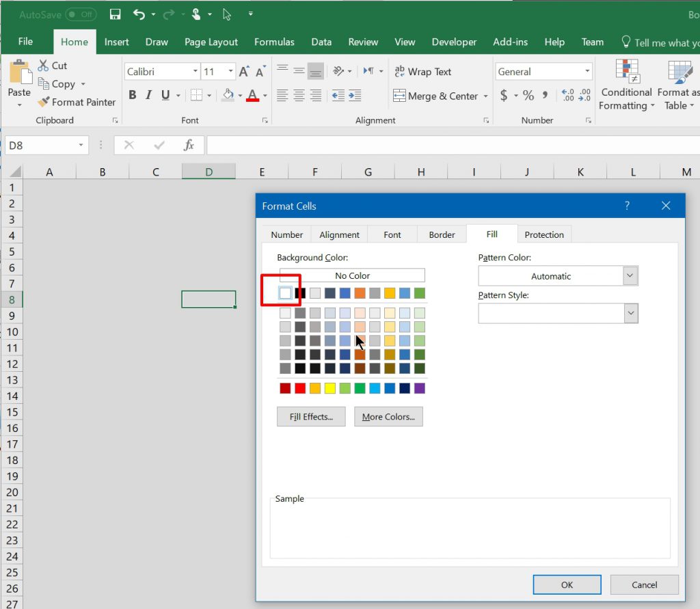Image resolution: width=700 pixels, height=609 pixels.
Task: Click the Format Cells help question mark
Action: point(628,205)
